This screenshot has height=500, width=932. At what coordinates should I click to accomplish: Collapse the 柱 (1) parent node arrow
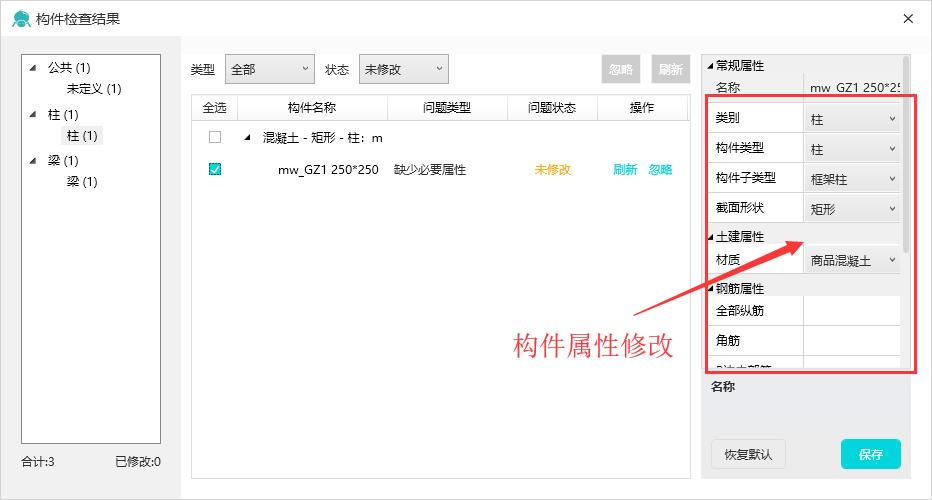[x=33, y=115]
